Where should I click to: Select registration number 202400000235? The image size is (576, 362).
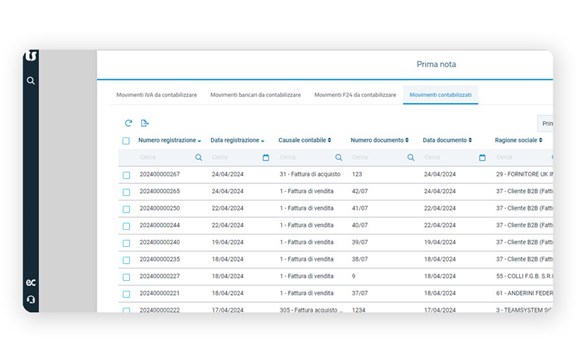click(x=160, y=259)
